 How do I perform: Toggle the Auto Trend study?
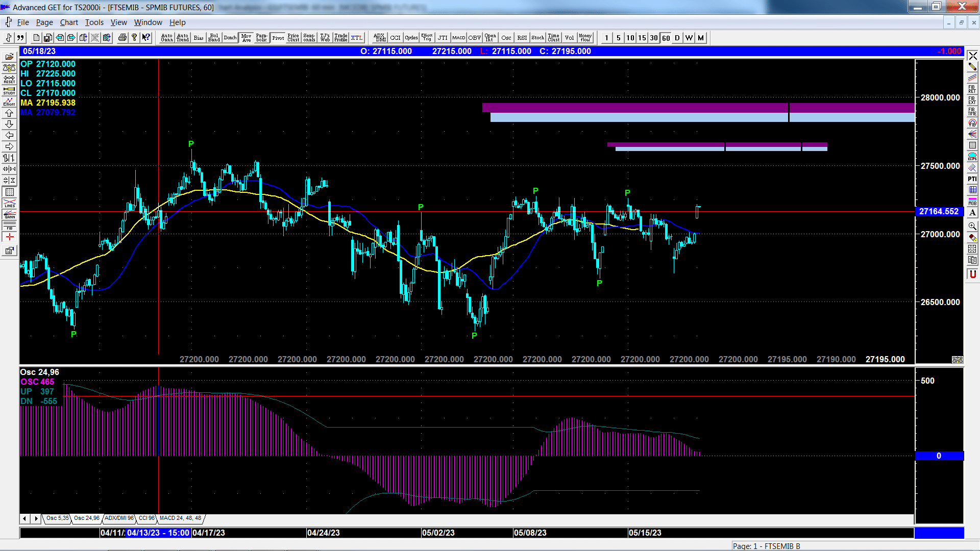183,38
